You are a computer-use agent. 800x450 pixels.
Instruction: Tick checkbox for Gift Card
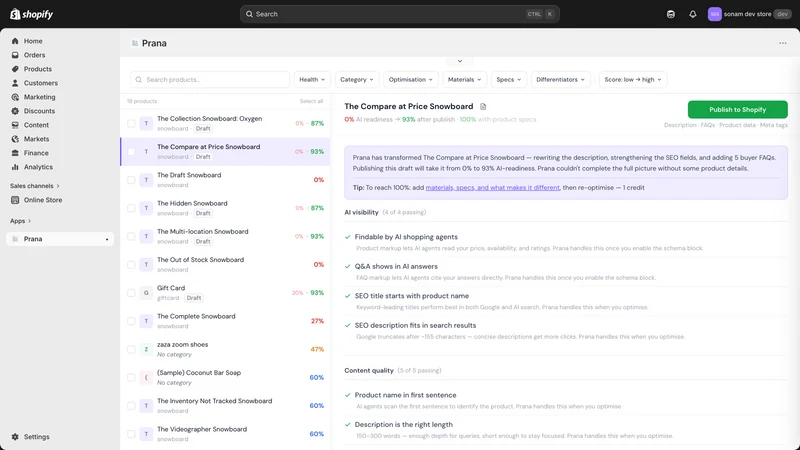(131, 293)
